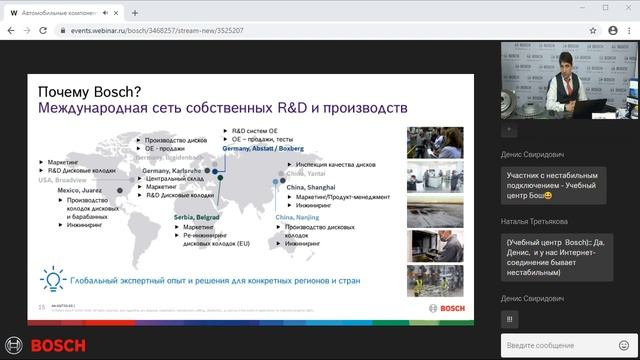Click the bottom slide photo with workers
This screenshot has width=640, height=360.
[435, 281]
